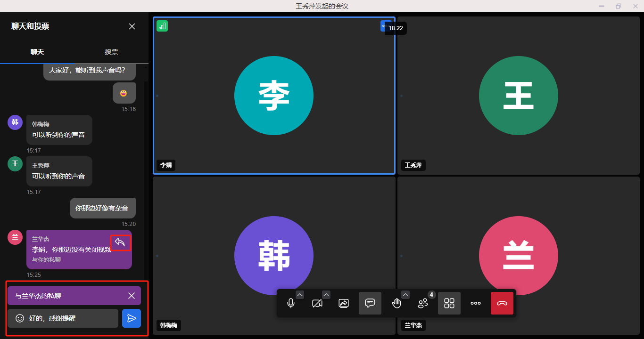The height and width of the screenshot is (339, 644).
Task: Expand the raise hand reactions chevron
Action: tap(405, 295)
